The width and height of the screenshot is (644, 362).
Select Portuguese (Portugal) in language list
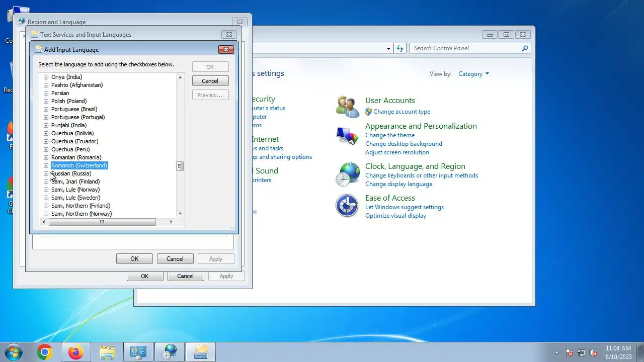click(x=78, y=117)
